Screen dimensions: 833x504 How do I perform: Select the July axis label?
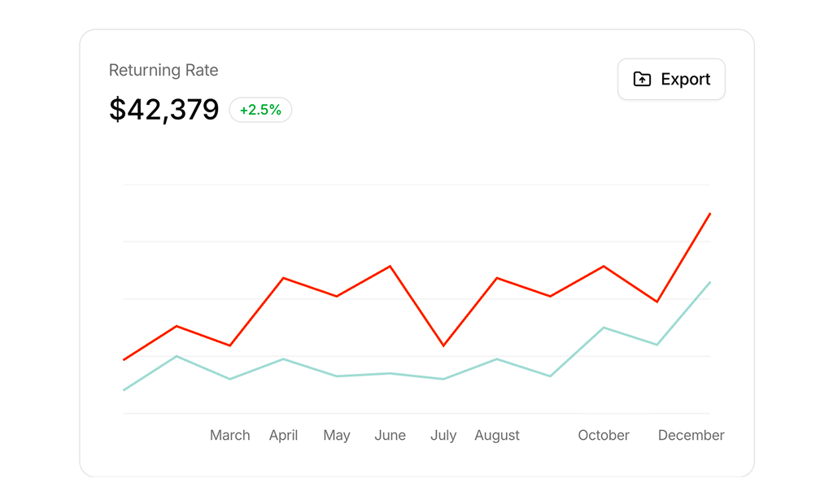tap(443, 436)
